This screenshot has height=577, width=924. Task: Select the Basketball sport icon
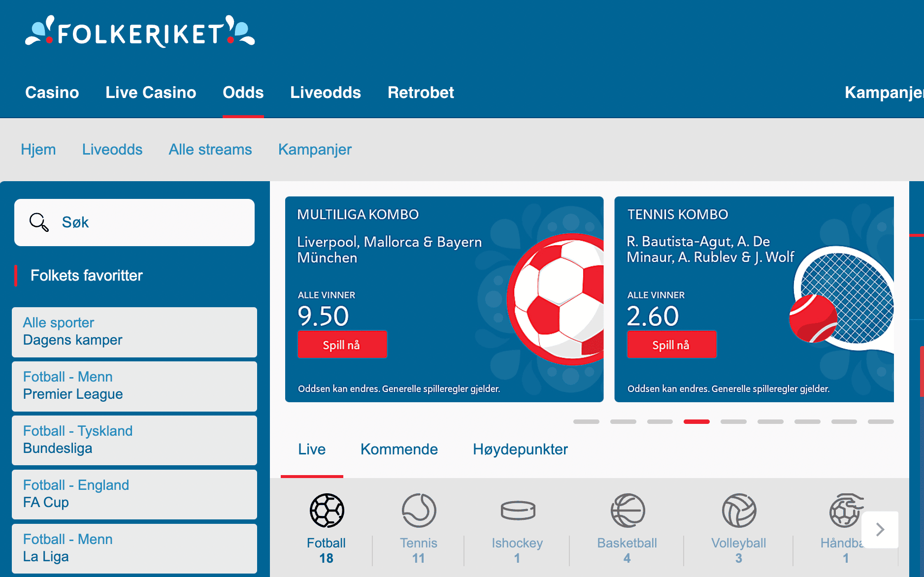coord(627,511)
